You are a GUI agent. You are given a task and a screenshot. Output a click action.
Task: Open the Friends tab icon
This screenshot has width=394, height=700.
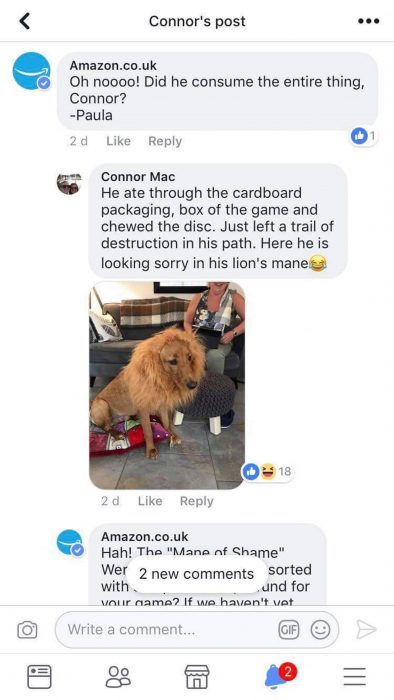118,677
